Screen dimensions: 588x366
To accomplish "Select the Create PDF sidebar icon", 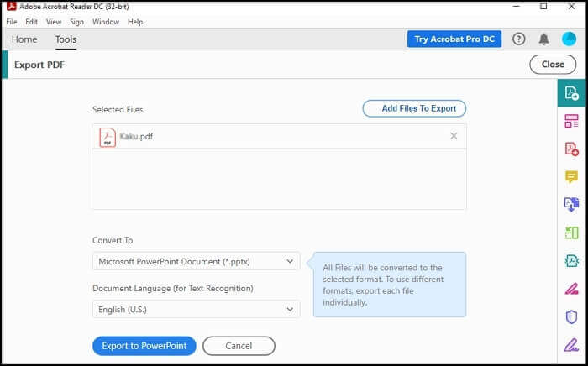I will click(572, 149).
